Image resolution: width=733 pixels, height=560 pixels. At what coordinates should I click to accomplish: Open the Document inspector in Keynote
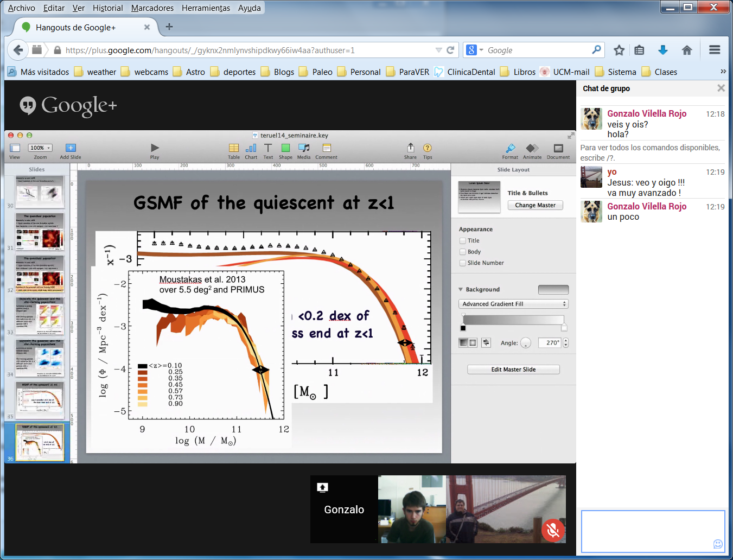click(x=558, y=148)
